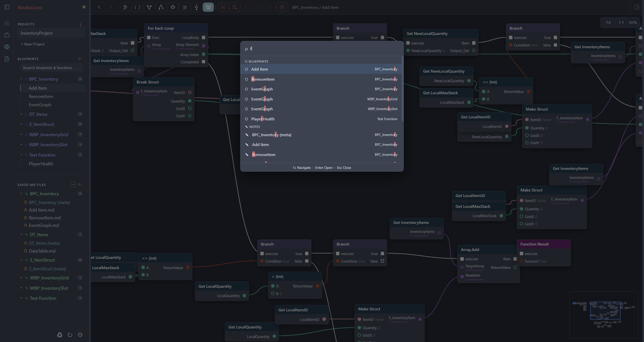Click the refresh icon at sidebar bottom

click(x=70, y=335)
